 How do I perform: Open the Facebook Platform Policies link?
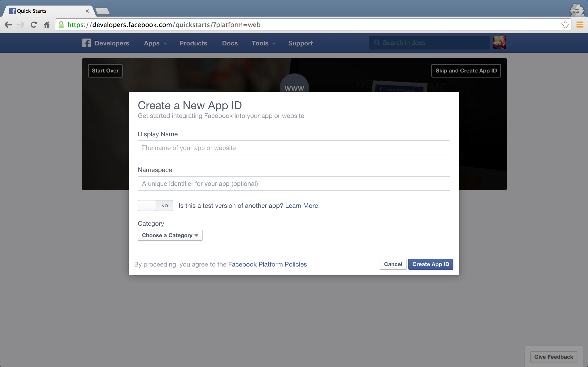267,264
